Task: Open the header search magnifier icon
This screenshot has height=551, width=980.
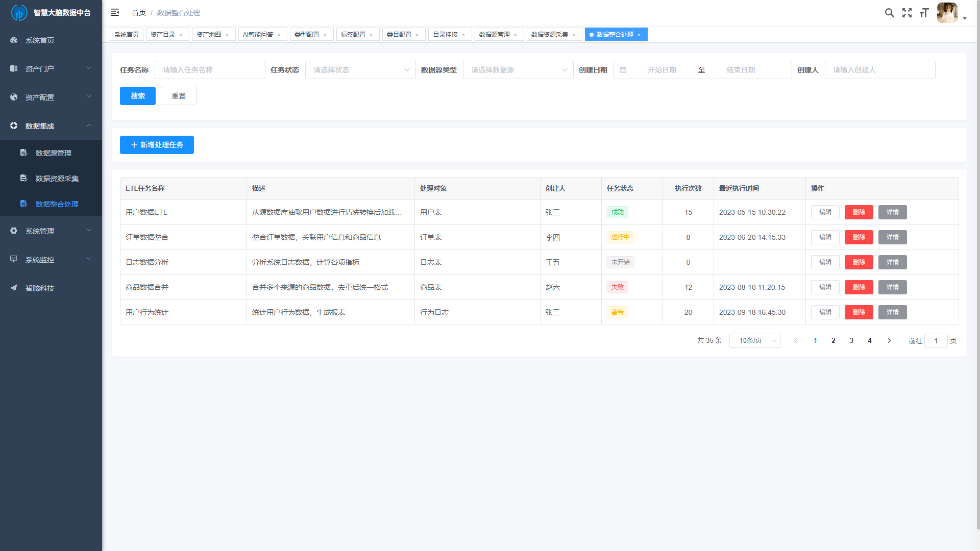Action: click(x=889, y=13)
